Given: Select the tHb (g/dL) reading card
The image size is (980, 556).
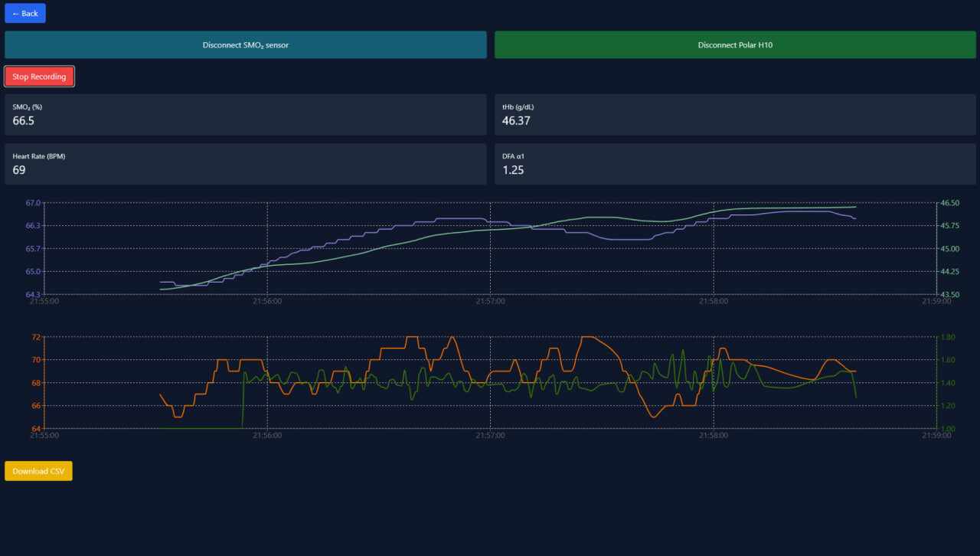Looking at the screenshot, I should 735,115.
